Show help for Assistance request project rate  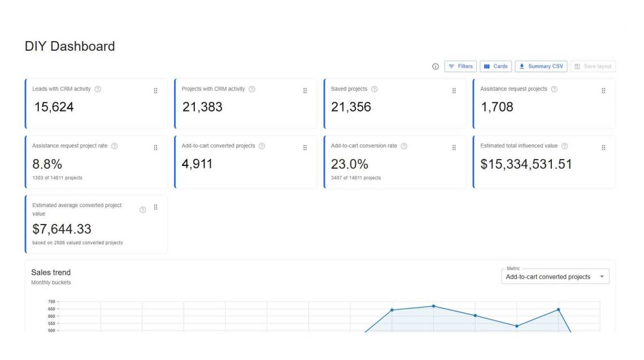(115, 146)
